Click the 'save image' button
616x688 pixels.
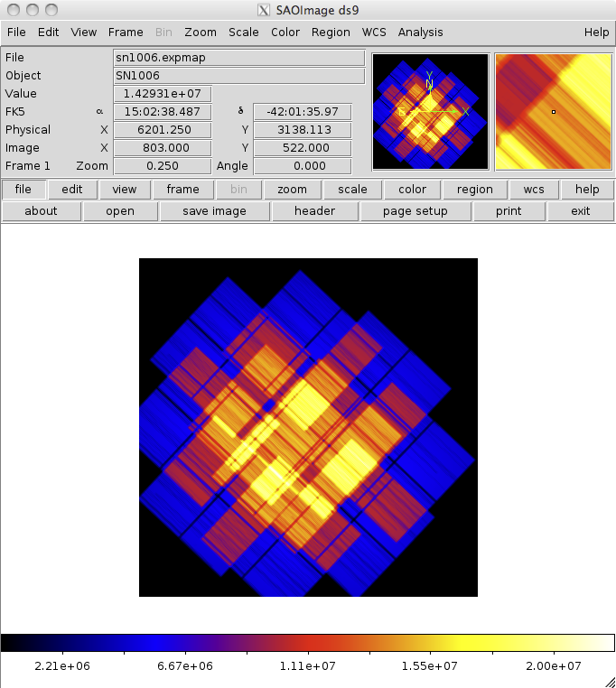coord(214,211)
